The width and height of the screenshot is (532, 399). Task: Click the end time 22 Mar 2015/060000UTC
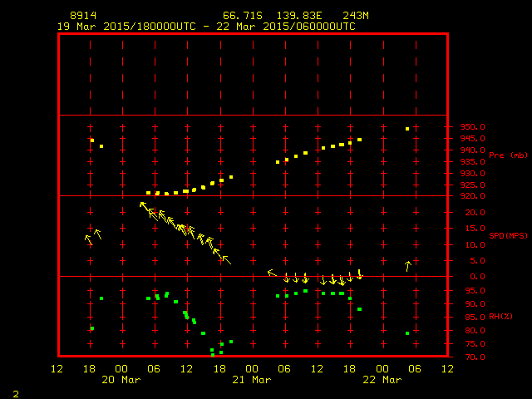point(286,27)
